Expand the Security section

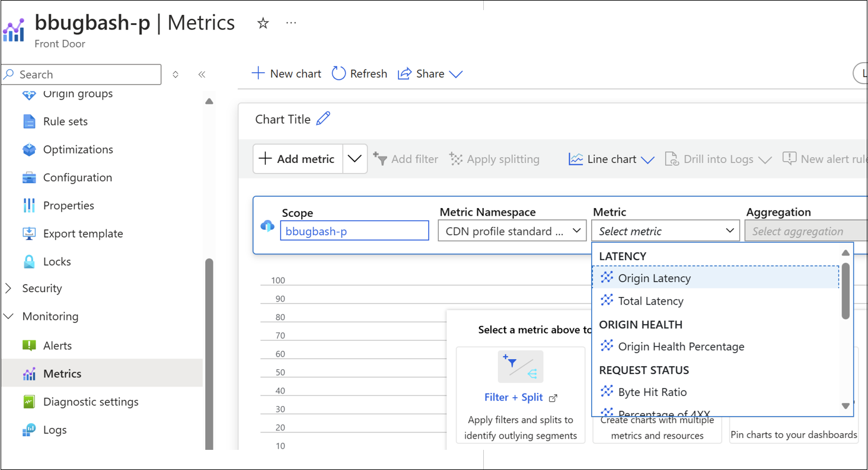pos(8,289)
